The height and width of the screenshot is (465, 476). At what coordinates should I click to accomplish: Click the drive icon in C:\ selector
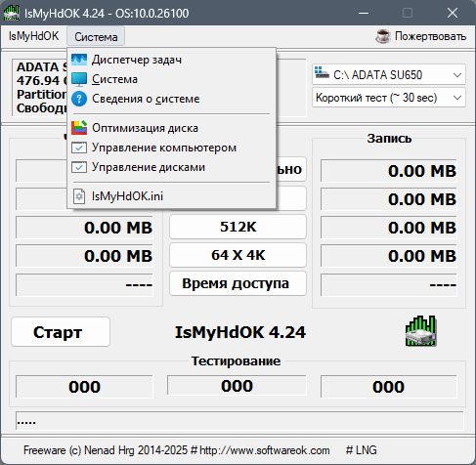pyautogui.click(x=322, y=73)
